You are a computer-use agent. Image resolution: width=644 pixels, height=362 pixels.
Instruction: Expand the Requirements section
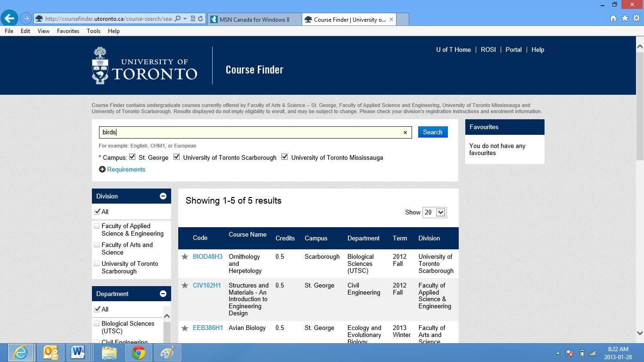point(122,170)
